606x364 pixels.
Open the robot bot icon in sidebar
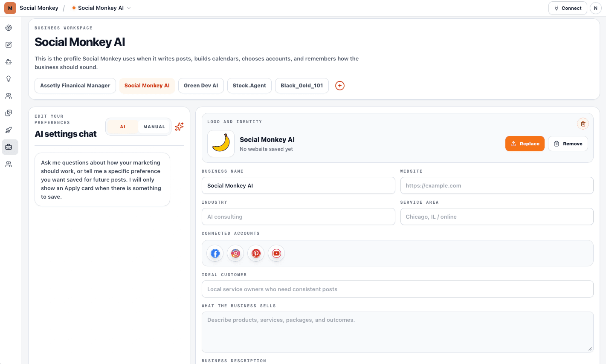pyautogui.click(x=9, y=62)
